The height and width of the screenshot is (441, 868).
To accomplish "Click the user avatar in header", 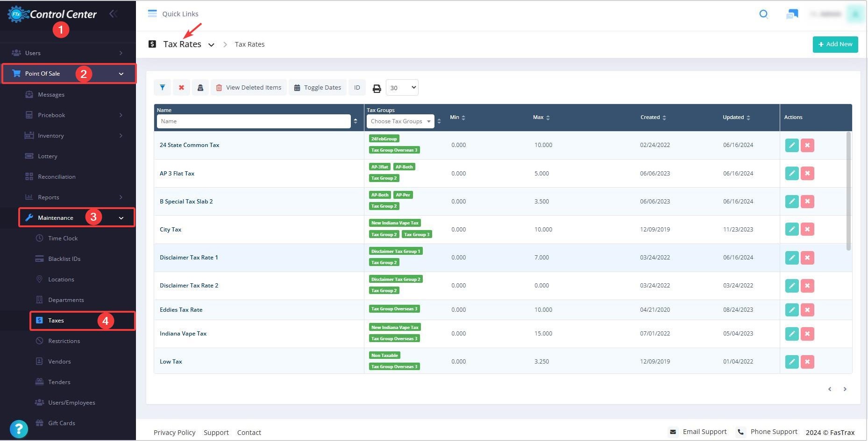I will tap(855, 14).
